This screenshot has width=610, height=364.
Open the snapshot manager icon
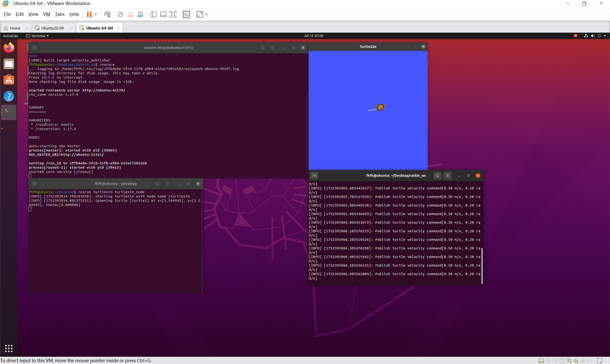coord(140,15)
